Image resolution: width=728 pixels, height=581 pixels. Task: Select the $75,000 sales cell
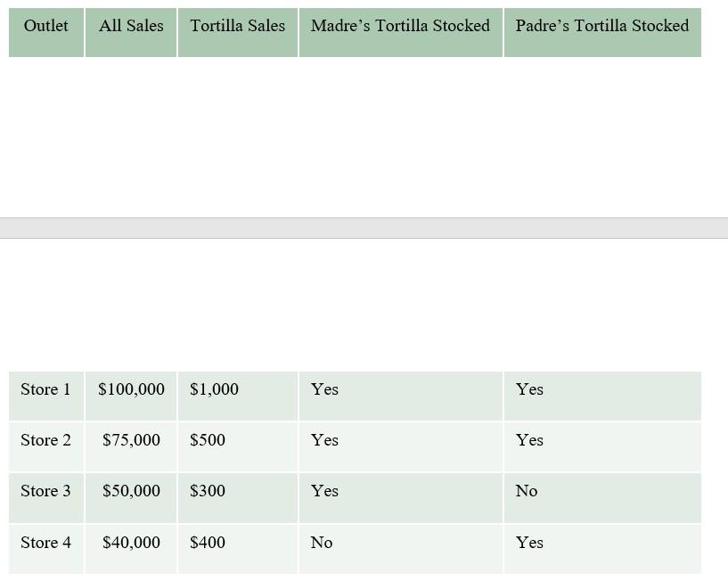pyautogui.click(x=131, y=440)
